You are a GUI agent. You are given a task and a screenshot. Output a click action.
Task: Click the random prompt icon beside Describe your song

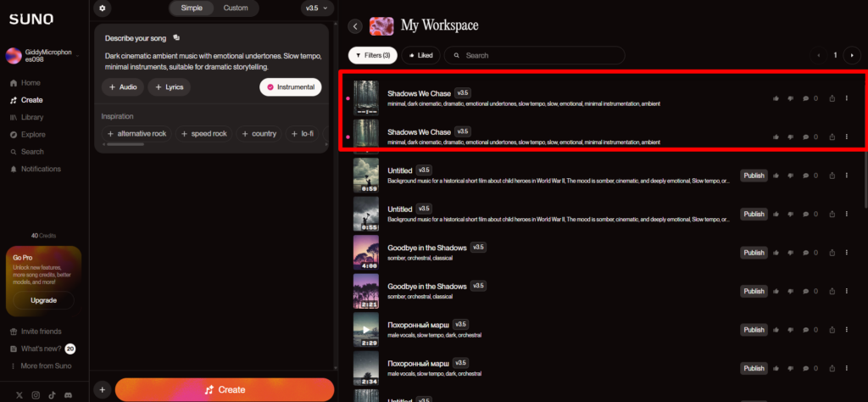point(176,37)
